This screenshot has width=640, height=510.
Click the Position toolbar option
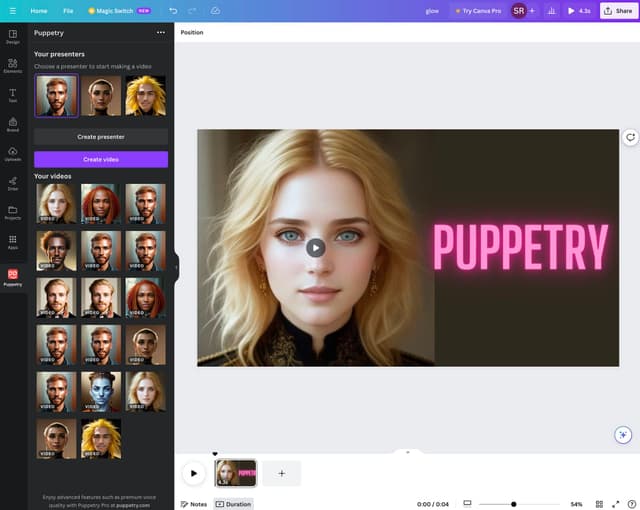pos(192,33)
